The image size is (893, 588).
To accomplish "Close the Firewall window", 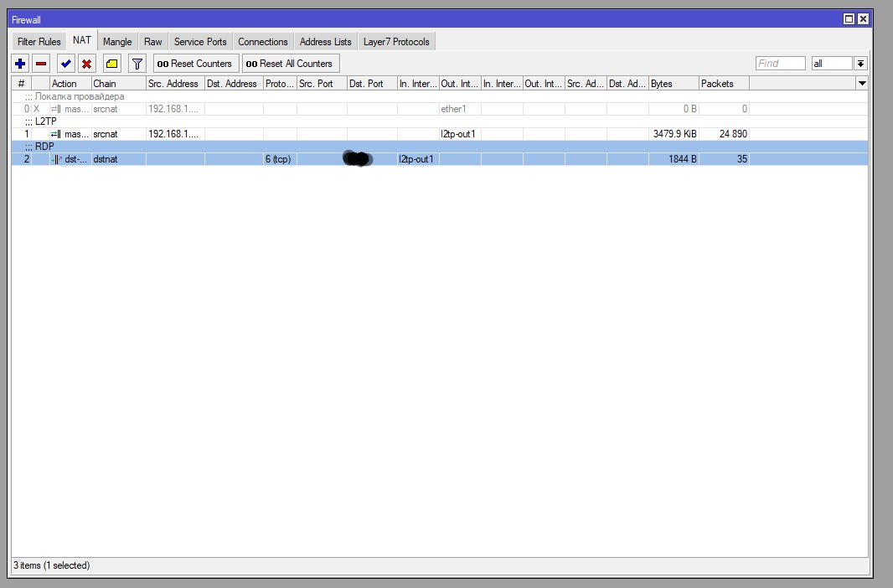I will point(864,18).
